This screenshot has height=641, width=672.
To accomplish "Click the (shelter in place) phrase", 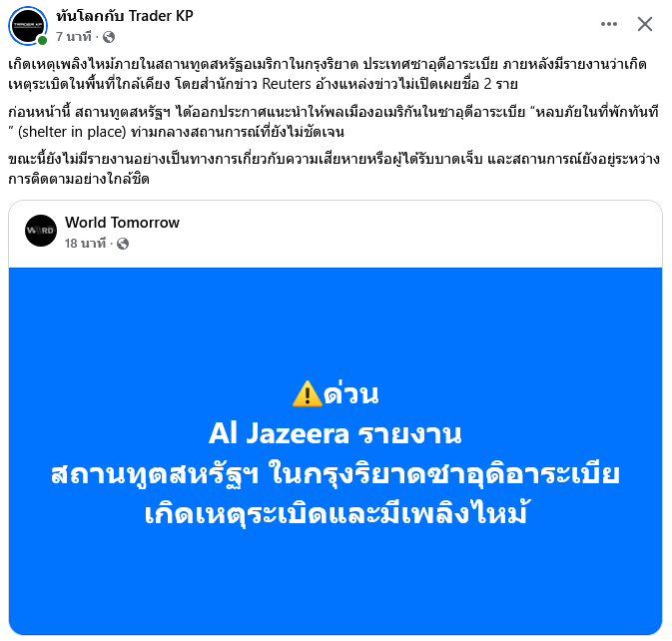I will (72, 132).
